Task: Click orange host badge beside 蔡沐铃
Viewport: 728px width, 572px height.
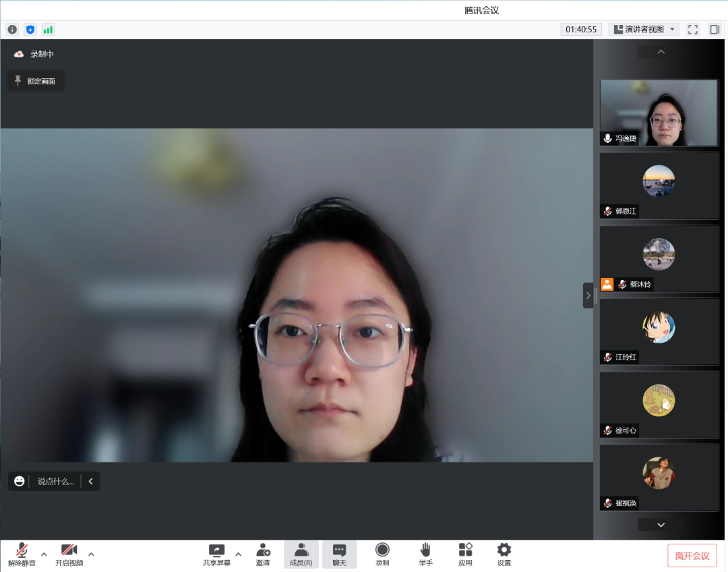Action: [607, 285]
